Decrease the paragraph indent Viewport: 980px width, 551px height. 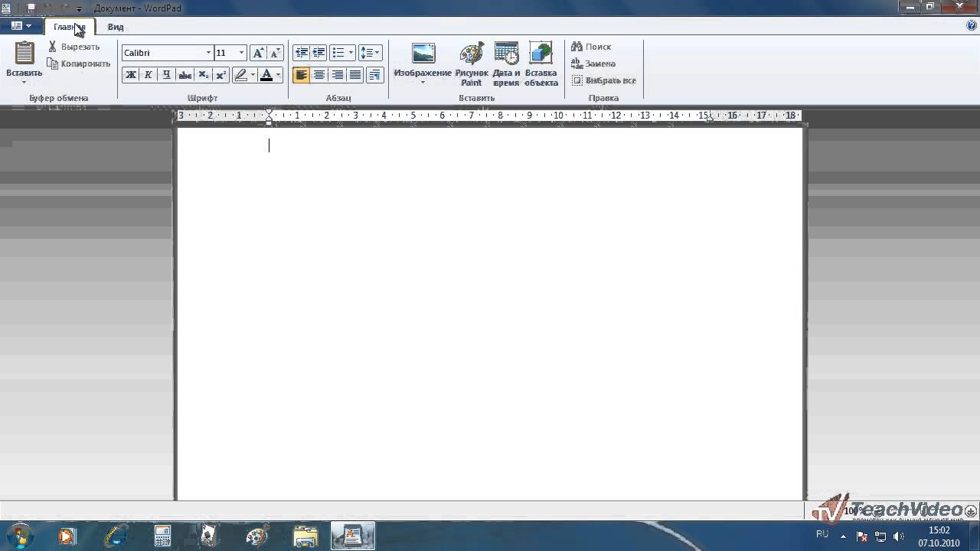point(302,53)
